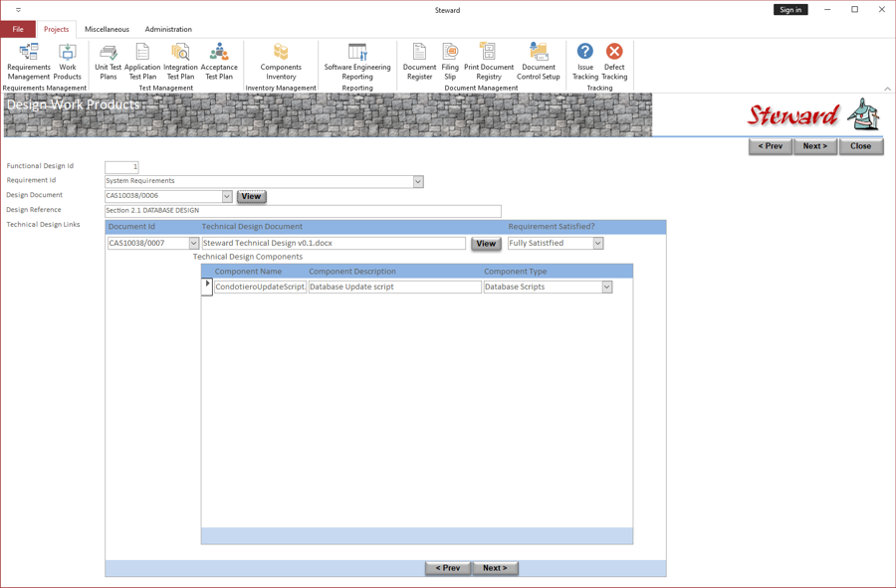896x588 pixels.
Task: Open quick access toolbar customize arrow
Action: (18, 10)
